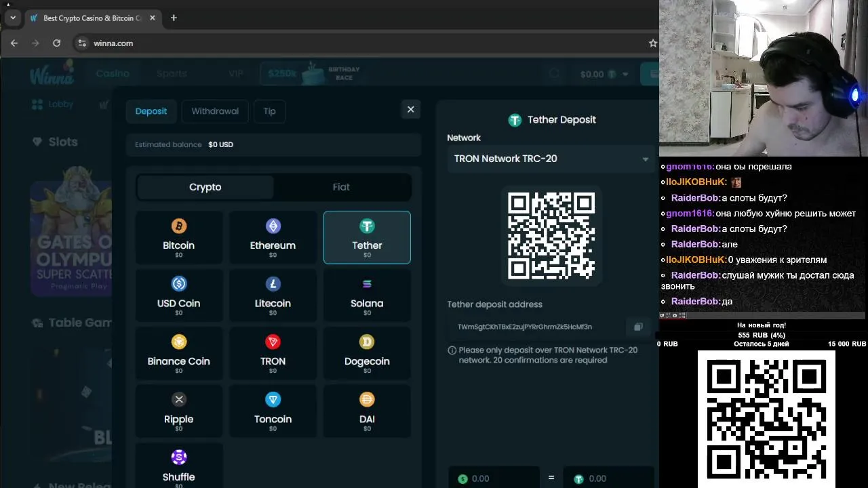Switch to the Withdrawal tab
This screenshot has width=868, height=488.
215,111
